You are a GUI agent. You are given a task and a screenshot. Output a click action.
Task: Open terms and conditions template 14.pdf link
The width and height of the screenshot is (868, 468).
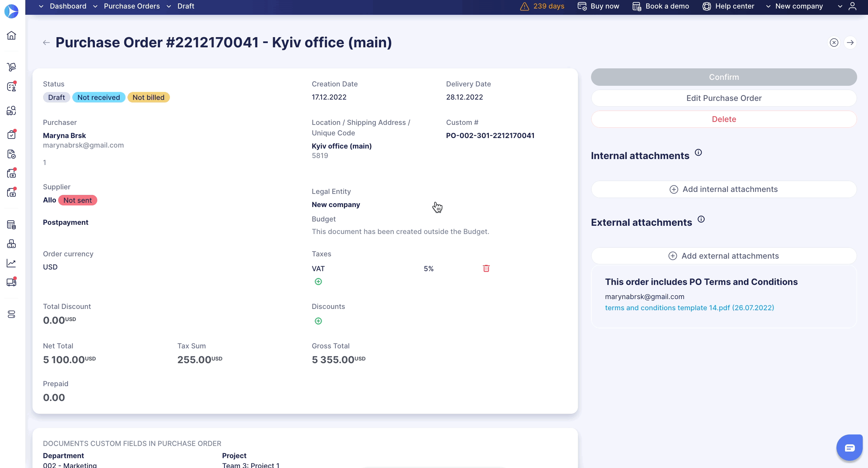click(x=689, y=308)
